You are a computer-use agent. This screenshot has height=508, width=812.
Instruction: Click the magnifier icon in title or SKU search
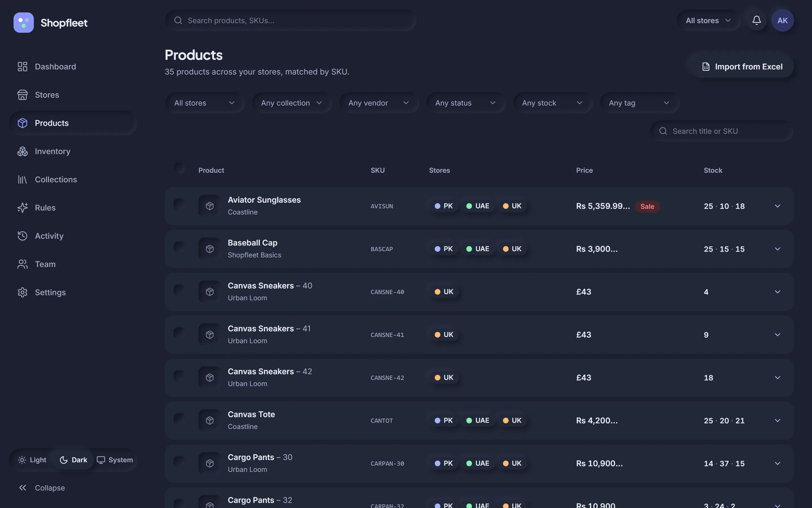[663, 131]
